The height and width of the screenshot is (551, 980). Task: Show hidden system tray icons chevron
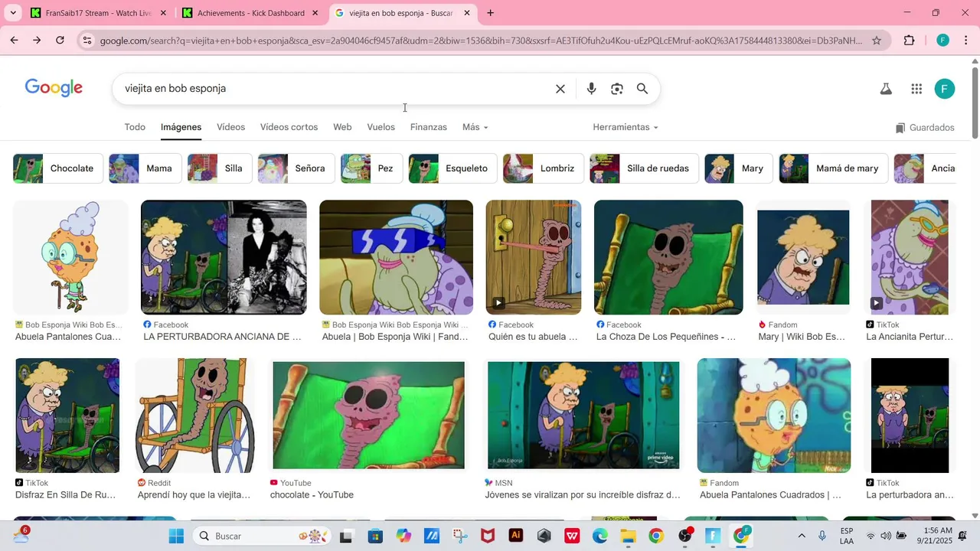[802, 536]
